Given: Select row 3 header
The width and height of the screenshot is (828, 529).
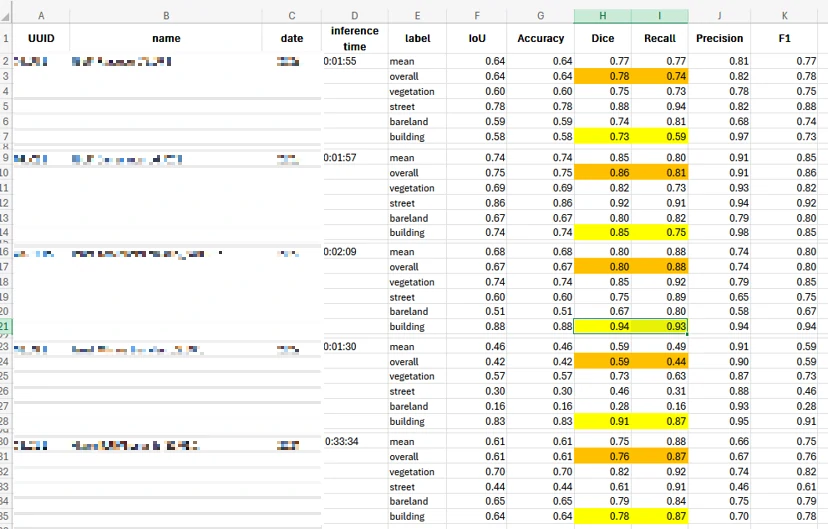Looking at the screenshot, I should (x=5, y=76).
